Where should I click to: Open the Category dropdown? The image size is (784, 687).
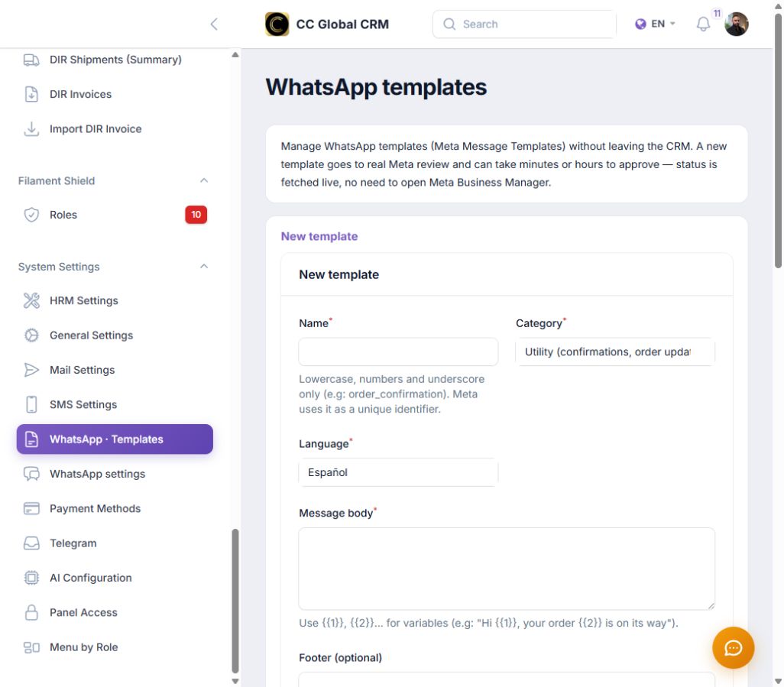click(615, 352)
